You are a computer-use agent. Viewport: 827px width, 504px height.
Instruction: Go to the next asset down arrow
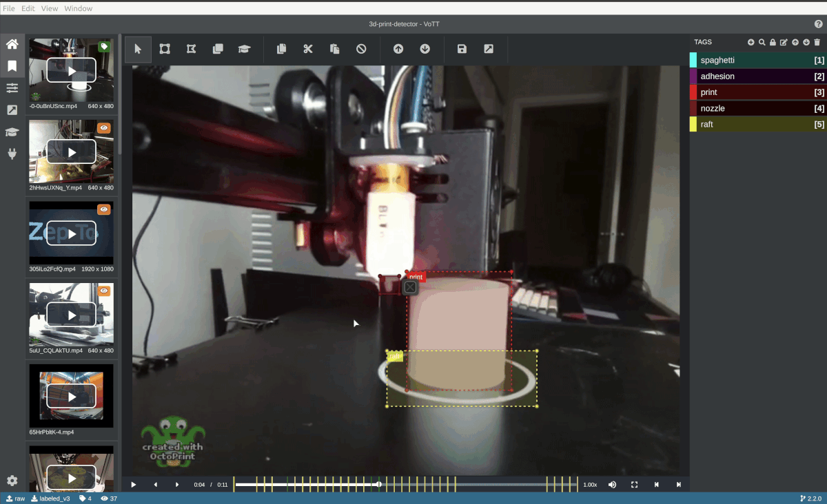pyautogui.click(x=425, y=49)
